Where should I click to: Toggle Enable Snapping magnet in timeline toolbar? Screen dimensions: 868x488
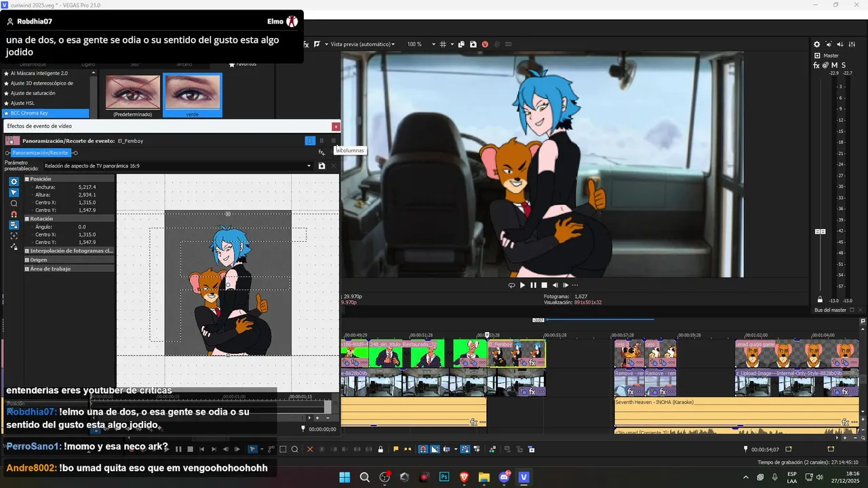pyautogui.click(x=423, y=449)
